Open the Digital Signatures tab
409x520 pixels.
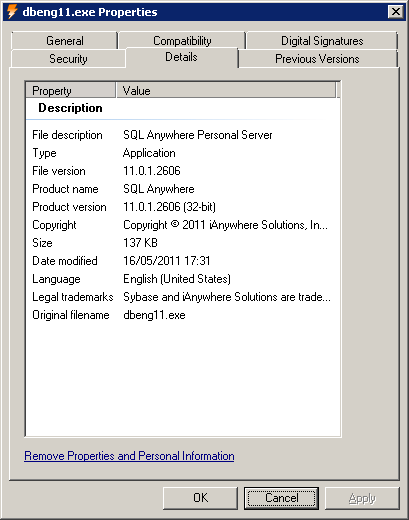(x=322, y=41)
